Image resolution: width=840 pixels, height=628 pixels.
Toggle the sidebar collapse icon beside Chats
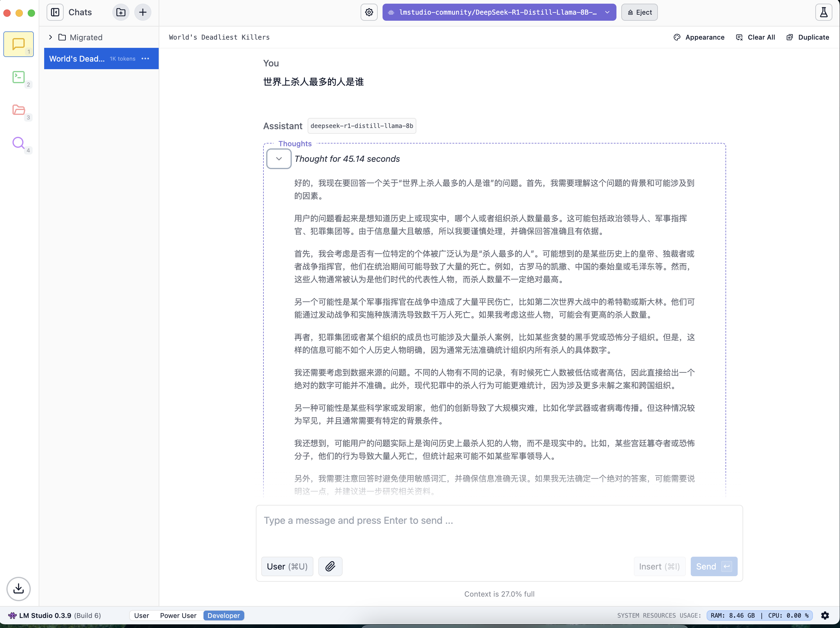(x=55, y=12)
